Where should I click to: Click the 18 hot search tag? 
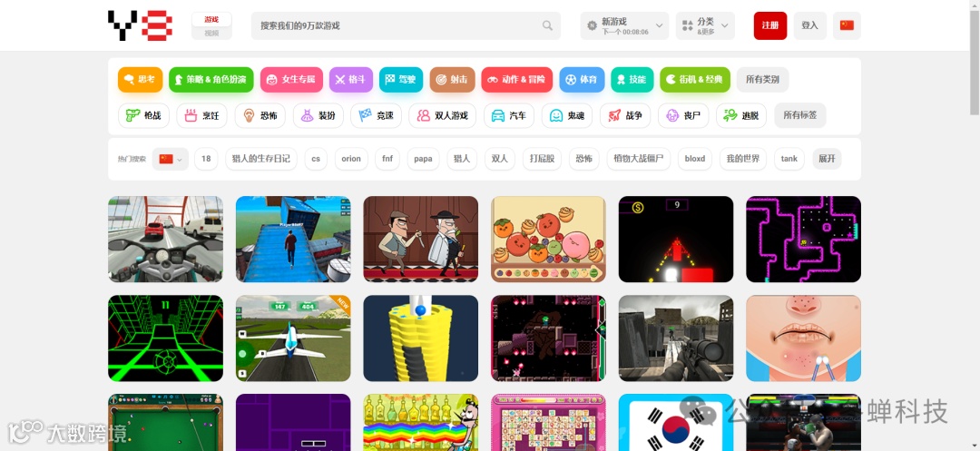point(206,160)
